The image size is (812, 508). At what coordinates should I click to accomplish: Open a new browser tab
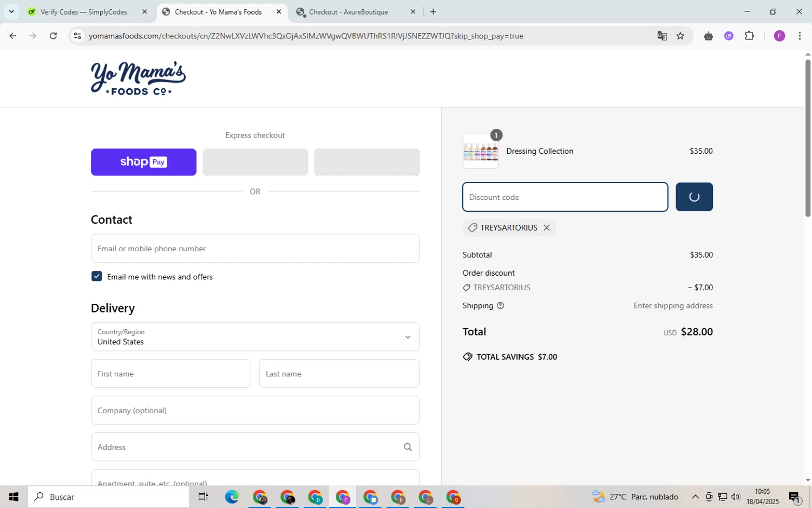tap(433, 12)
